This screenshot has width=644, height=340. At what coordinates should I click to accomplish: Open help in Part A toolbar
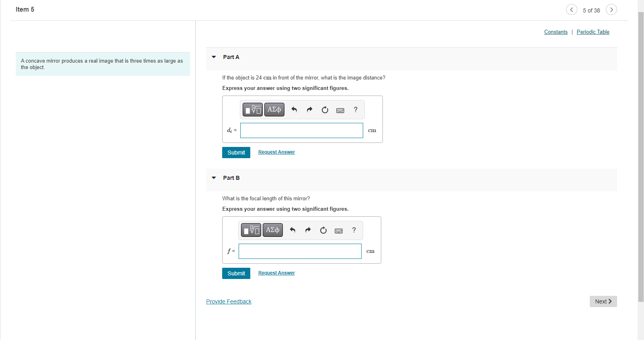click(356, 110)
